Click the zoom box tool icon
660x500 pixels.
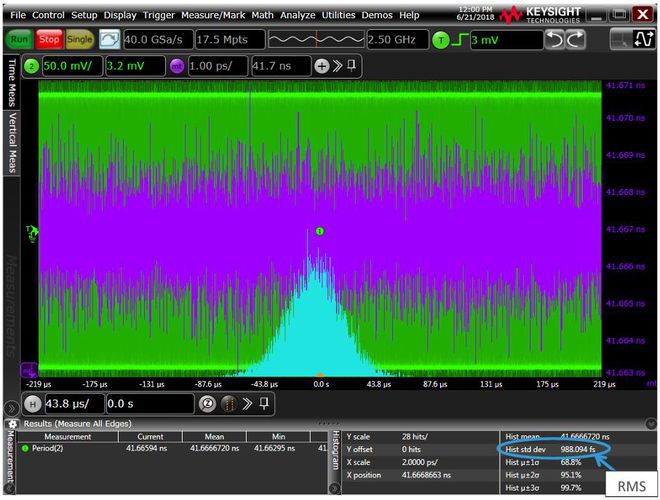click(x=621, y=40)
